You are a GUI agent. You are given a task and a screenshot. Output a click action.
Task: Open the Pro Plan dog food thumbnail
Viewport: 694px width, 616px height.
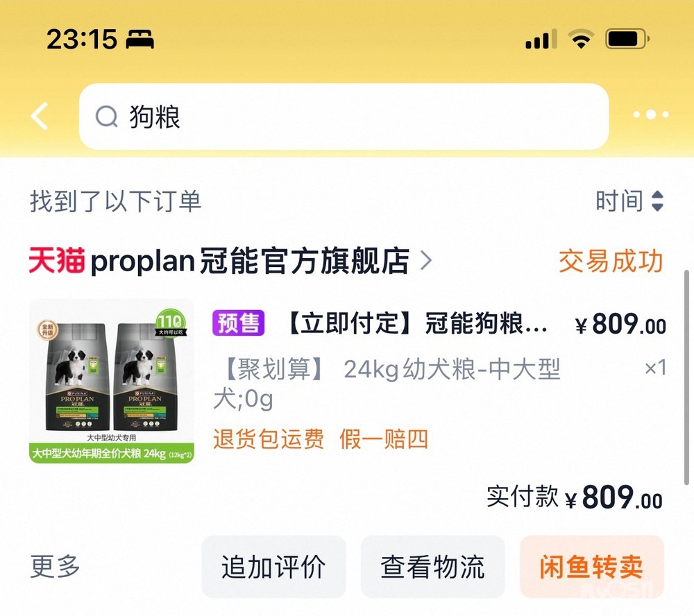click(x=112, y=382)
